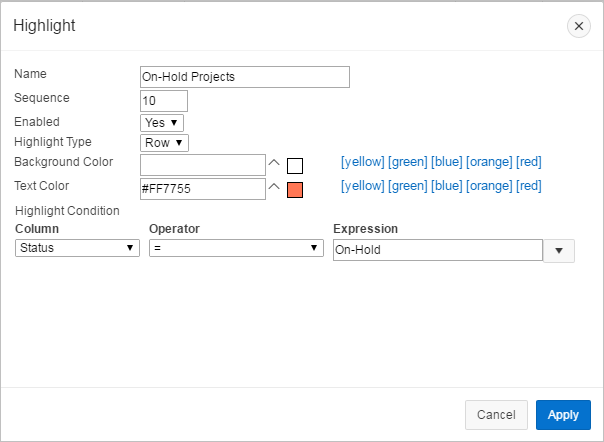Close the Highlight dialog with X icon
The image size is (604, 442).
579,26
